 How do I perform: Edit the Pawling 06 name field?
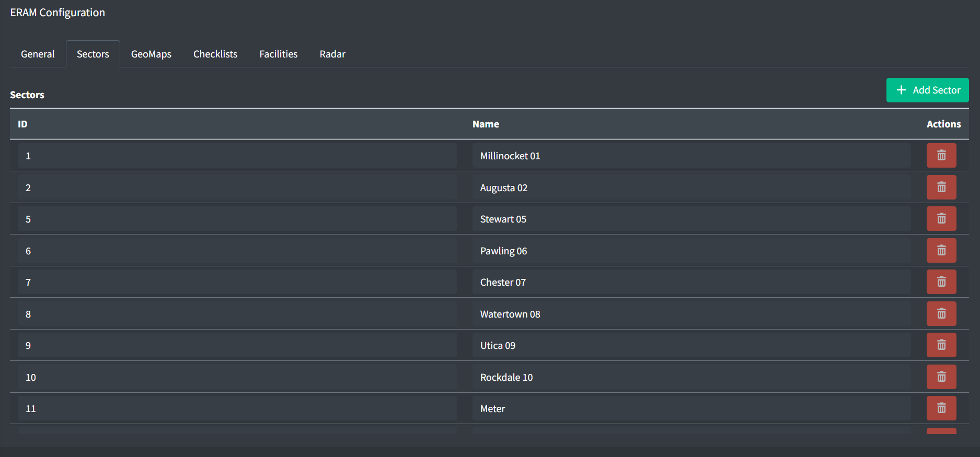point(691,250)
